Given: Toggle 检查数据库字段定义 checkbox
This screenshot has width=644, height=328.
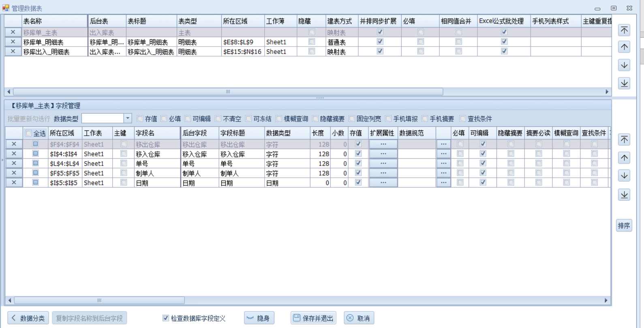Looking at the screenshot, I should point(166,318).
